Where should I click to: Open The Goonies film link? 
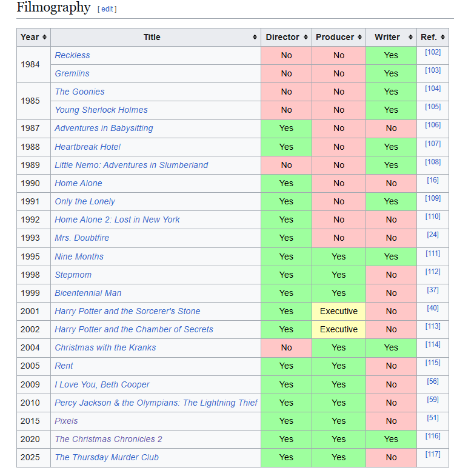(x=79, y=92)
